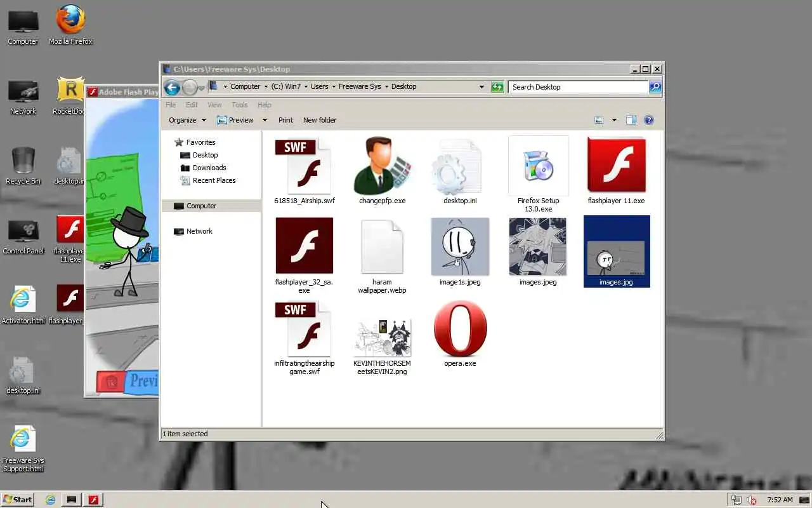The height and width of the screenshot is (508, 812).
Task: Open the View menu
Action: (x=214, y=105)
